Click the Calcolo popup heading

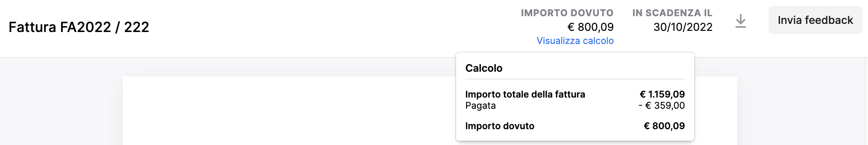tap(484, 68)
